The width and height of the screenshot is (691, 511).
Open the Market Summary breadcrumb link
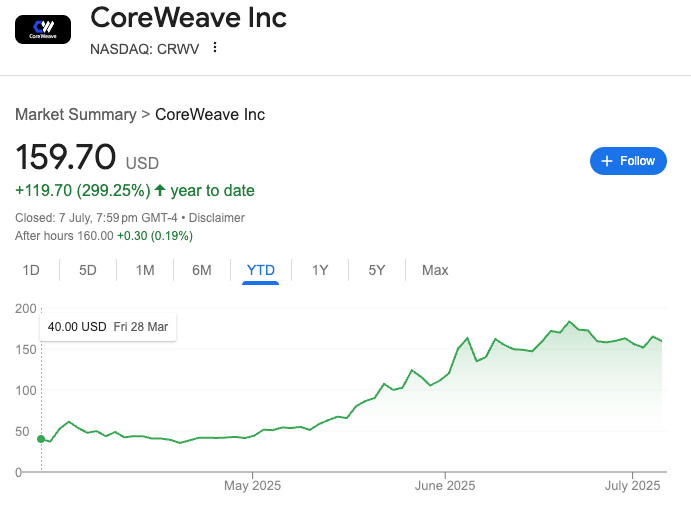tap(75, 114)
